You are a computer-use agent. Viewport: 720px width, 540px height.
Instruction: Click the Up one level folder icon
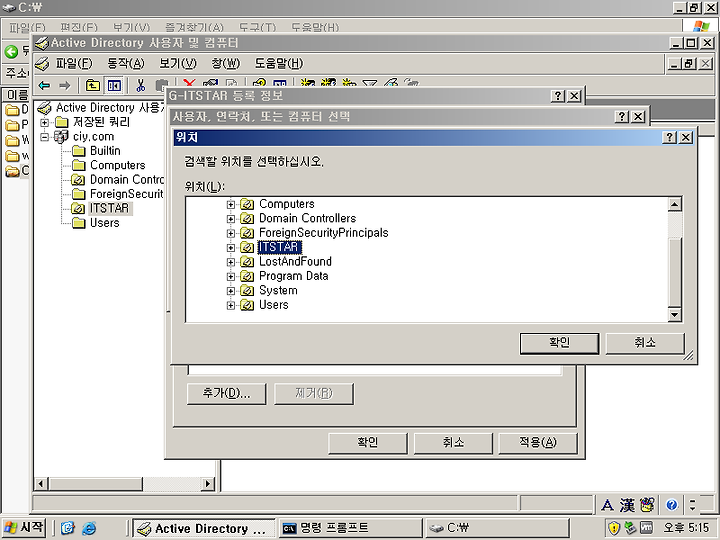click(x=93, y=85)
